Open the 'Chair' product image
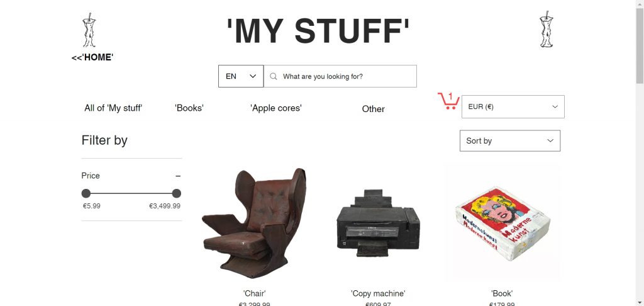Screen dimensions: 644x306 point(255,222)
